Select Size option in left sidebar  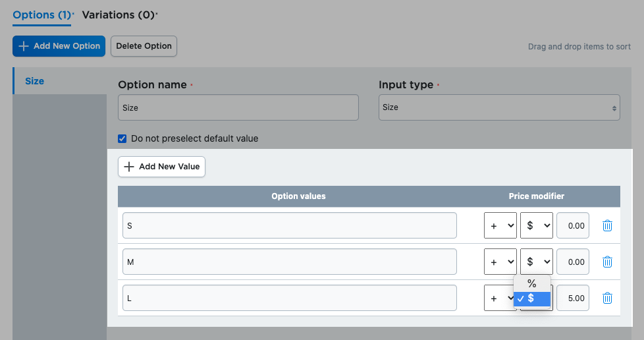coord(35,81)
